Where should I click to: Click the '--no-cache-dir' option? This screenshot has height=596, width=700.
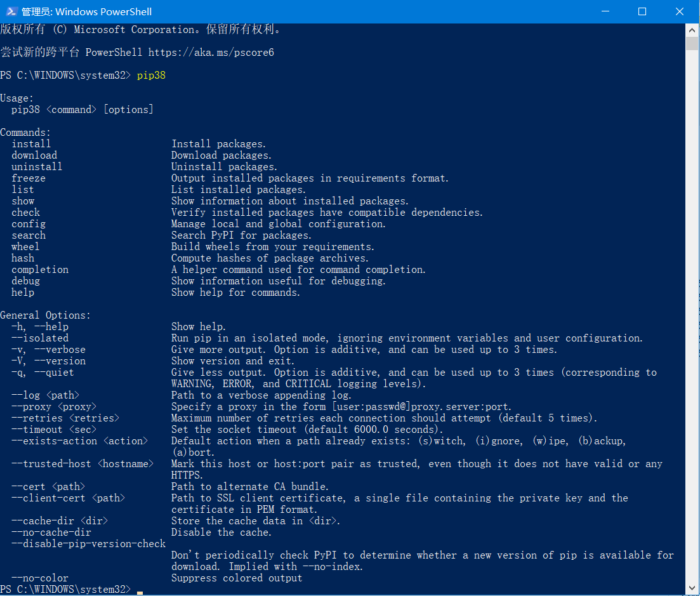click(x=51, y=533)
